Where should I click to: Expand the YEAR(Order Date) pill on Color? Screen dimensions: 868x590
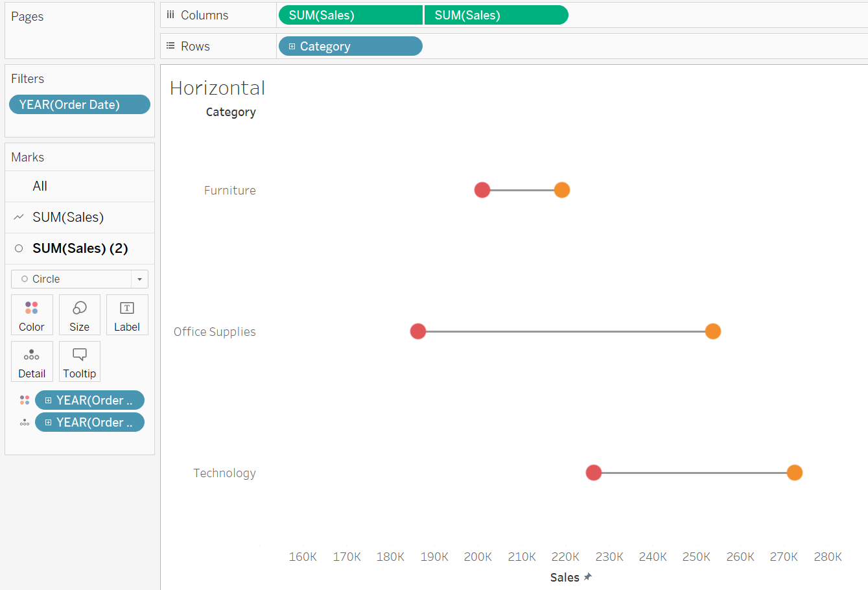pos(49,400)
